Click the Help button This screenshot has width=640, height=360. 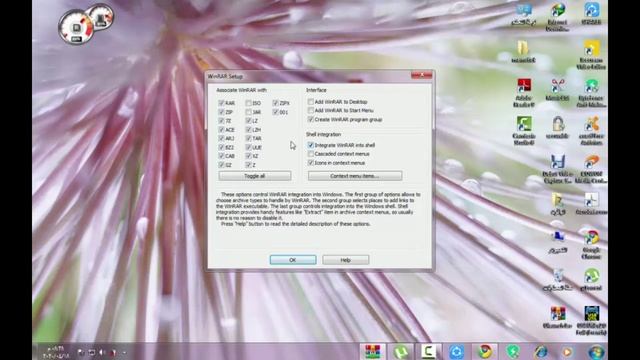(345, 260)
